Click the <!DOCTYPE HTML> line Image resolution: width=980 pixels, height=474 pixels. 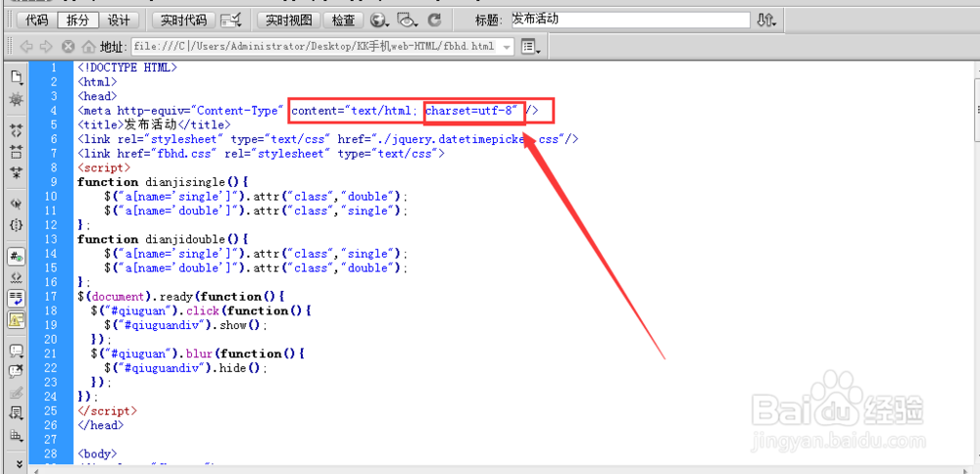[x=127, y=68]
